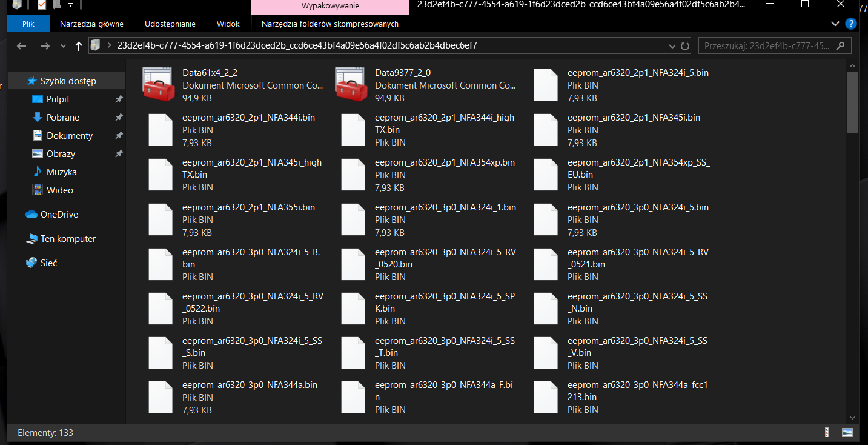The width and height of the screenshot is (868, 445).
Task: Switch to large icons view
Action: [x=847, y=432]
